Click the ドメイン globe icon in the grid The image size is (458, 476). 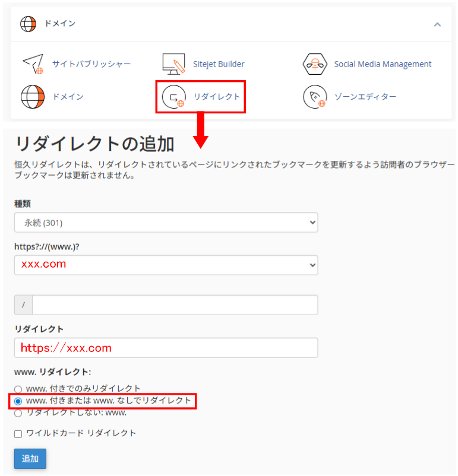33,97
